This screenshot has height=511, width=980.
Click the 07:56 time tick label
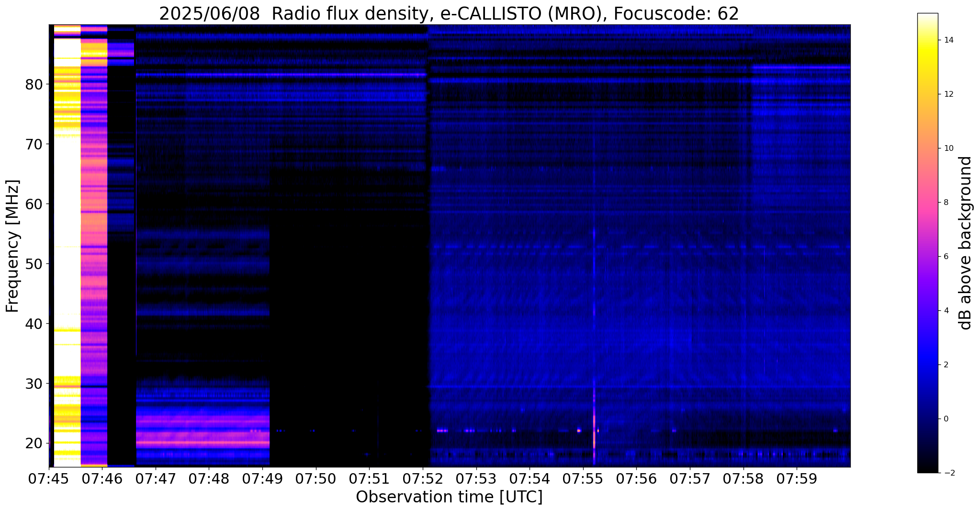636,479
